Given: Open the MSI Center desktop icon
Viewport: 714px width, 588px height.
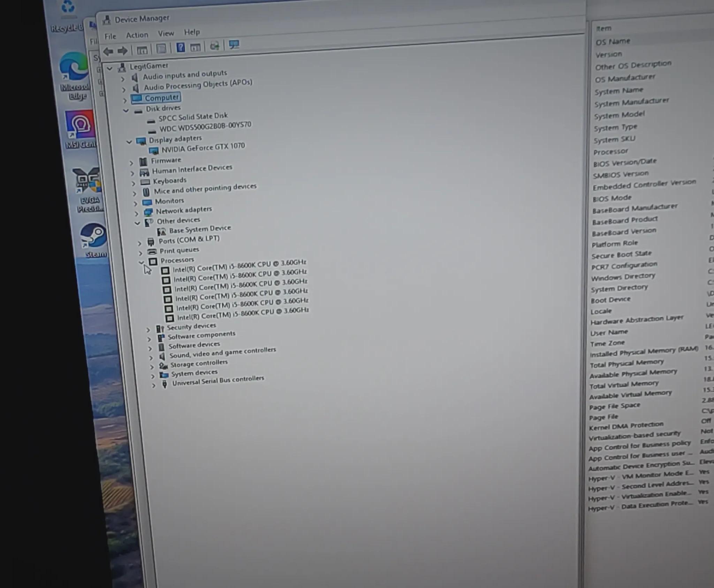Looking at the screenshot, I should (x=81, y=129).
